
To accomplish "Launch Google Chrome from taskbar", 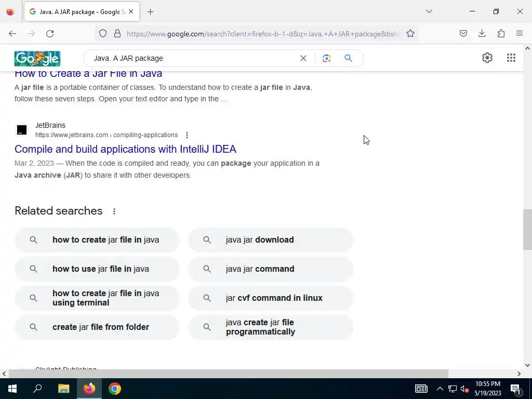I will (115, 389).
